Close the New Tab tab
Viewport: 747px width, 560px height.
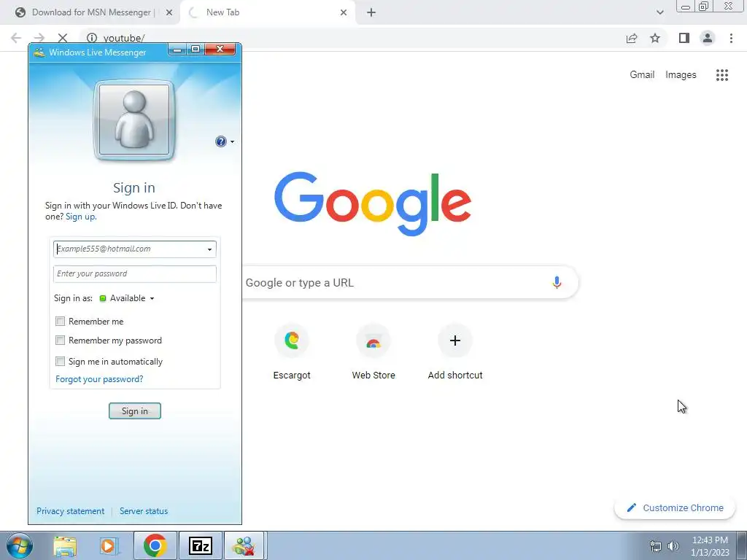click(x=344, y=12)
